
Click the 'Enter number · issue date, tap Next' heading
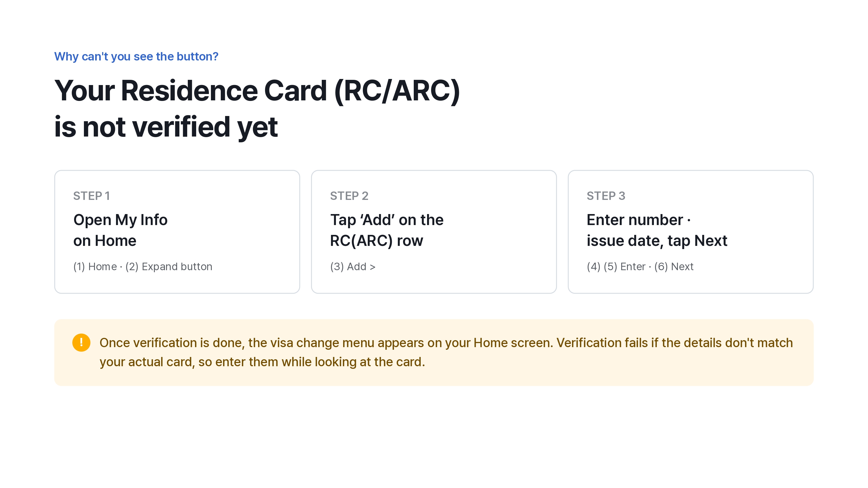(x=657, y=230)
